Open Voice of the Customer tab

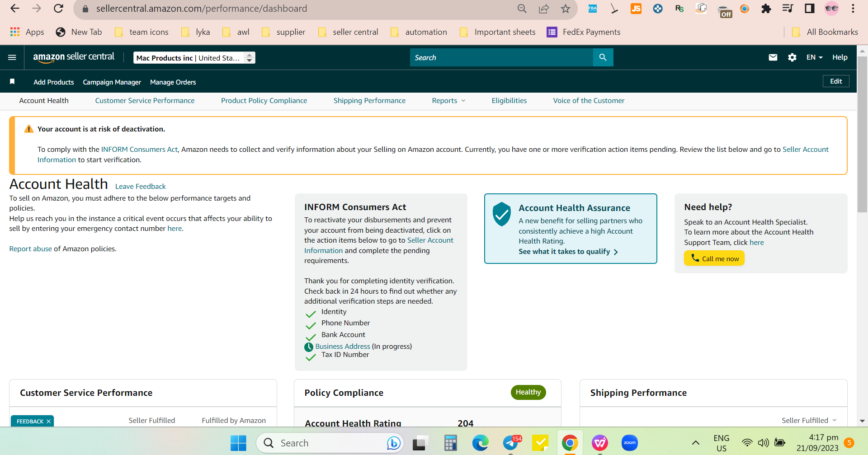pos(589,101)
